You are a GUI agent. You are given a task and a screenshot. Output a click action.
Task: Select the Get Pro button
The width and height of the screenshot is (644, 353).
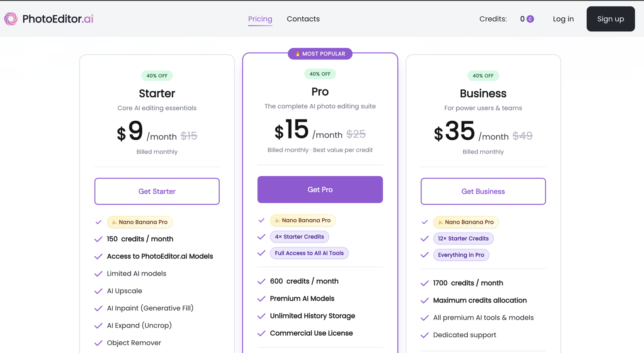(x=320, y=190)
